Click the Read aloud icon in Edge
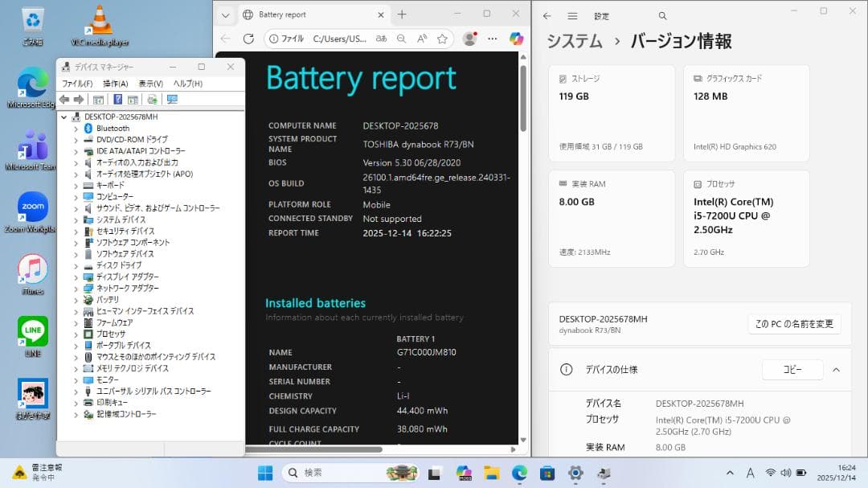The image size is (868, 488). [421, 38]
